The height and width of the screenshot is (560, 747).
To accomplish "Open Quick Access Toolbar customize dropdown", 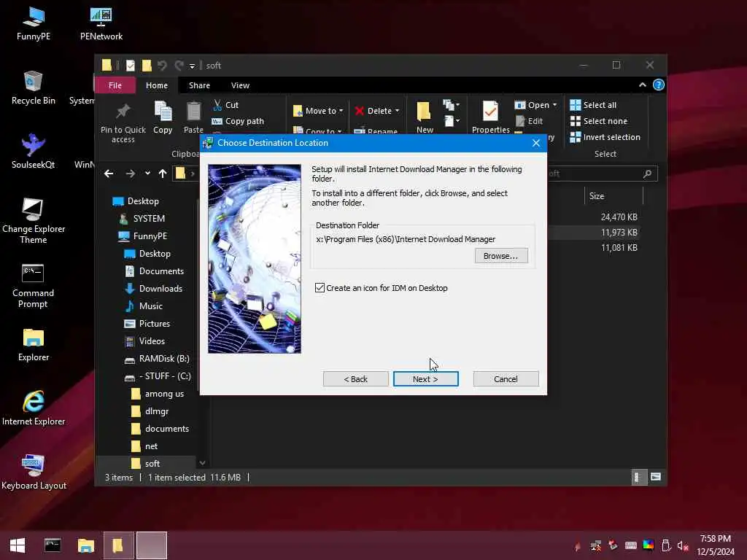I will tap(192, 66).
